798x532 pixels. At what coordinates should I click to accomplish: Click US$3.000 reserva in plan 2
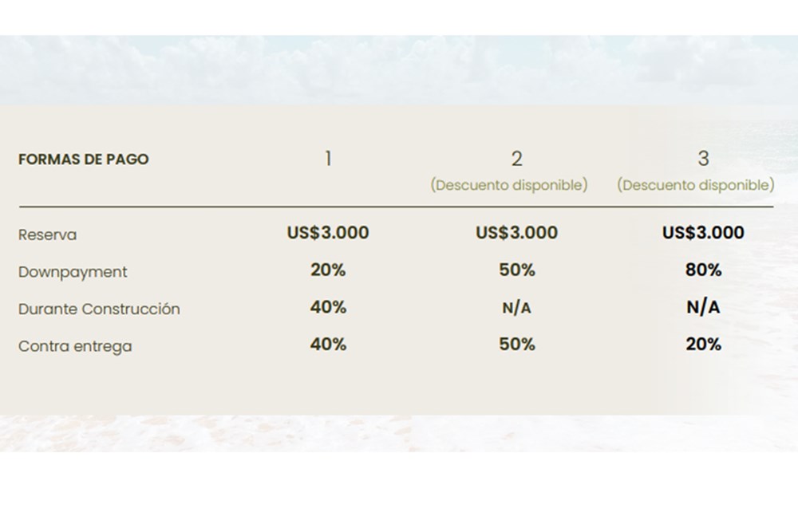[x=516, y=233]
